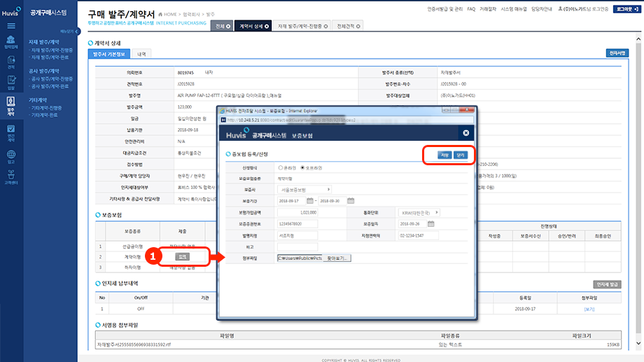This screenshot has width=644, height=362.
Task: Open the 통화단위 KRW dropdown
Action: pyautogui.click(x=419, y=213)
